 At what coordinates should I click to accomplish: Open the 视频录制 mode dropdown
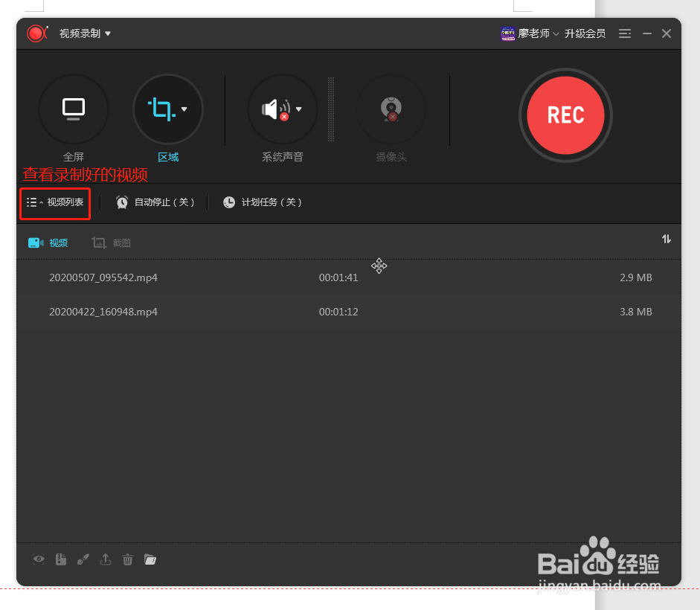pyautogui.click(x=85, y=33)
